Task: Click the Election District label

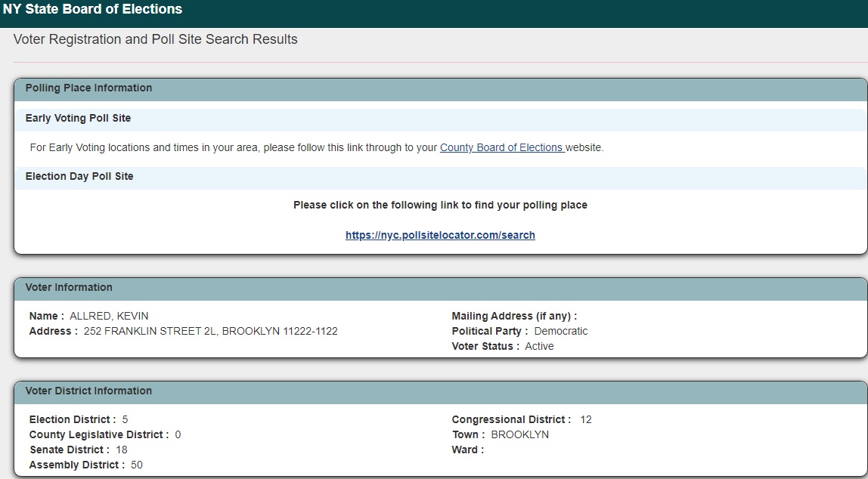Action: 73,420
